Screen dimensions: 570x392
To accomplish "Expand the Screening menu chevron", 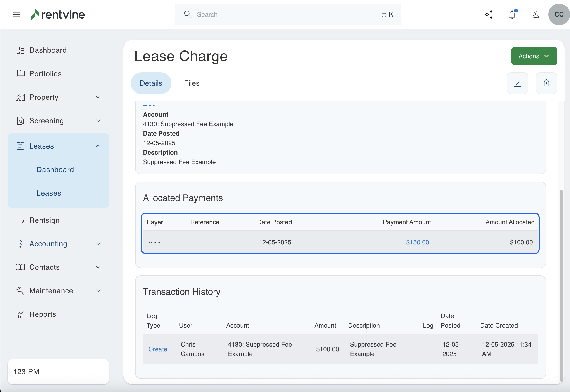I will pyautogui.click(x=98, y=120).
